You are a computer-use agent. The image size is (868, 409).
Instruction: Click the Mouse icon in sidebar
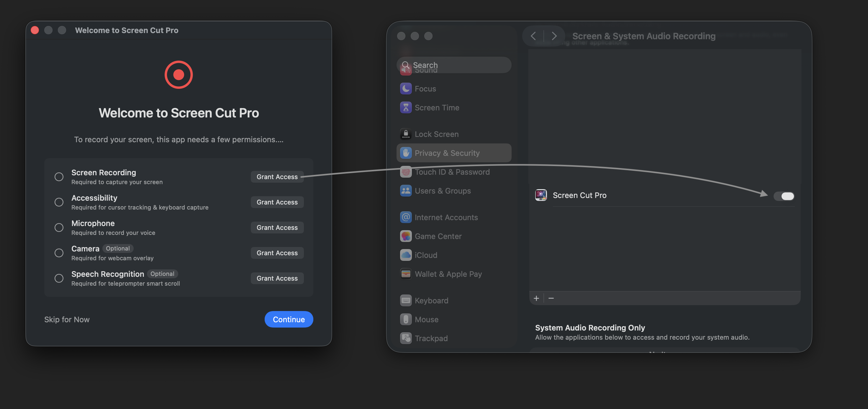click(406, 319)
